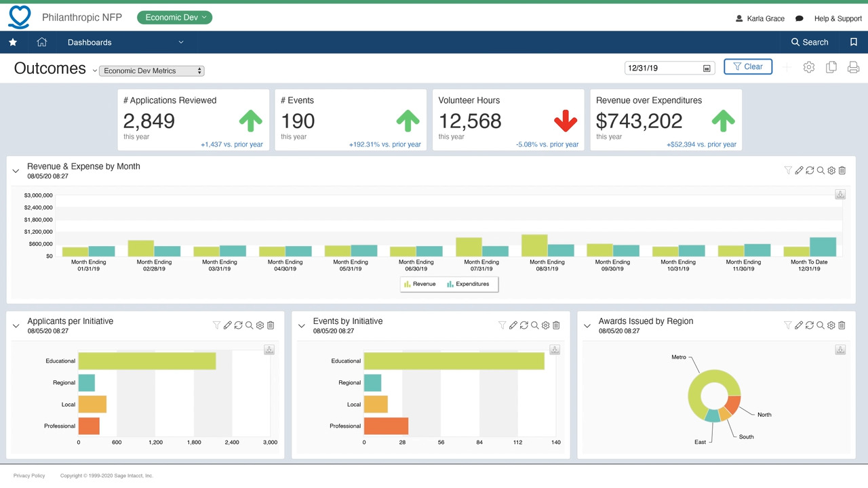The image size is (868, 488).
Task: Open the Economic Dev Metrics dropdown
Action: [x=151, y=71]
